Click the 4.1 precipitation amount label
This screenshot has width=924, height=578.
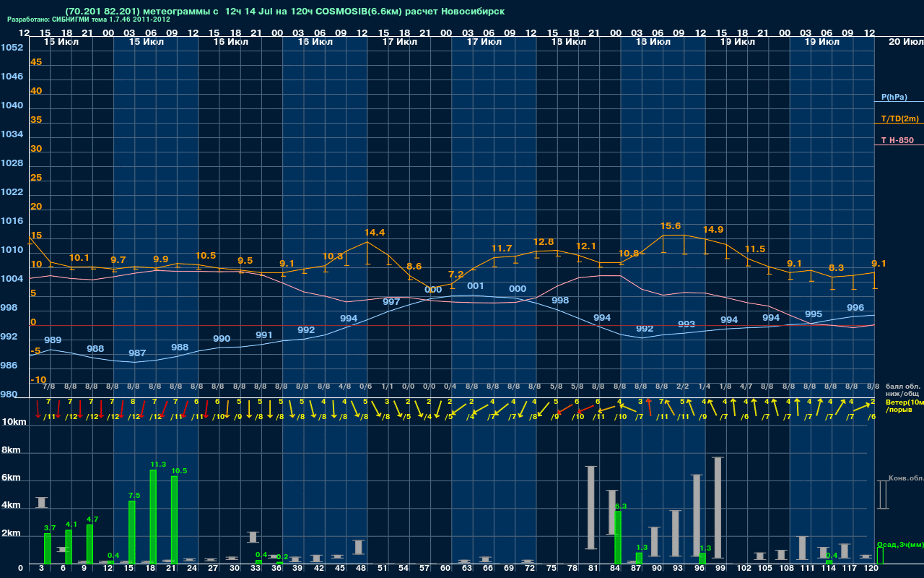click(x=71, y=525)
